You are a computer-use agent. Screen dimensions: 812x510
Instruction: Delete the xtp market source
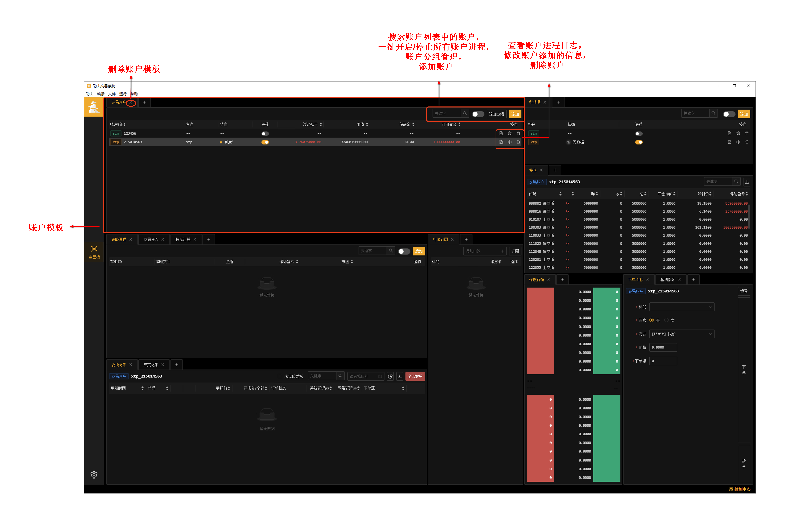tap(747, 142)
